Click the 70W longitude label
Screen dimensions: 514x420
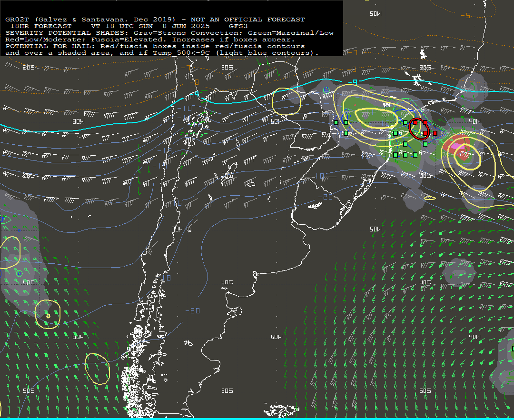pos(178,229)
